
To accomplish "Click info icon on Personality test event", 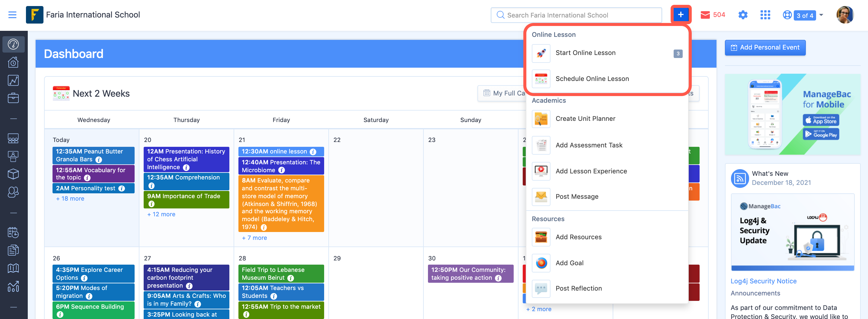I will click(x=122, y=188).
